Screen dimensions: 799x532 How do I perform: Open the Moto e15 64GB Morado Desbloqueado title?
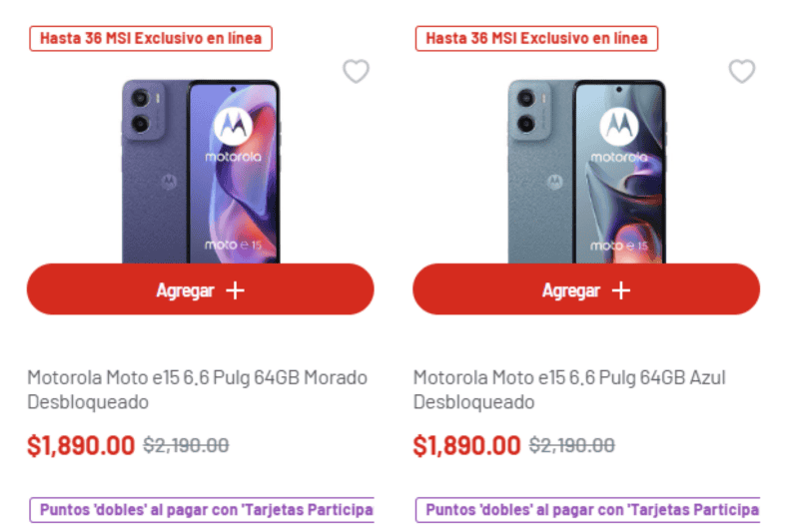[197, 390]
